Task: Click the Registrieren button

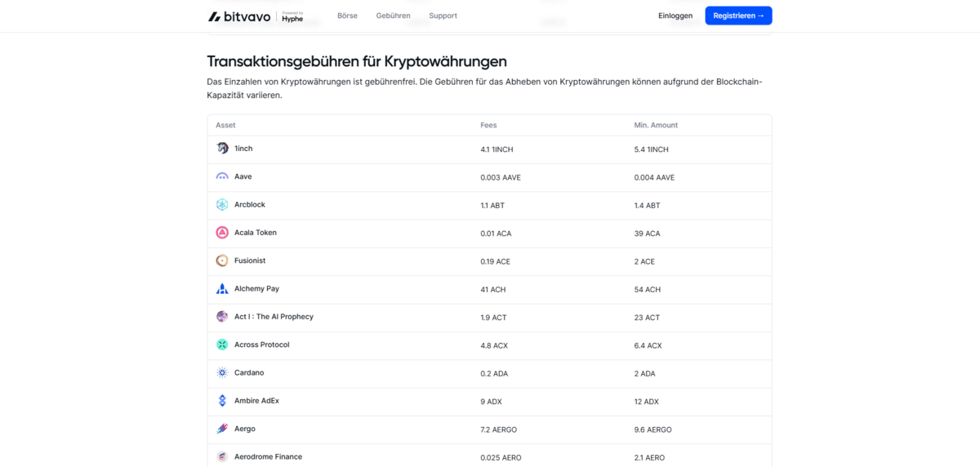Action: click(x=738, y=16)
